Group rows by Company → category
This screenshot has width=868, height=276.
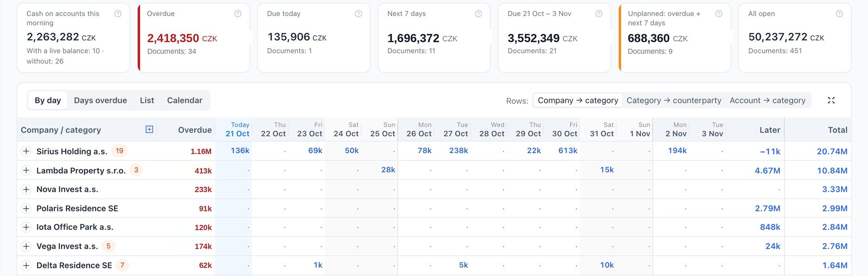point(578,100)
